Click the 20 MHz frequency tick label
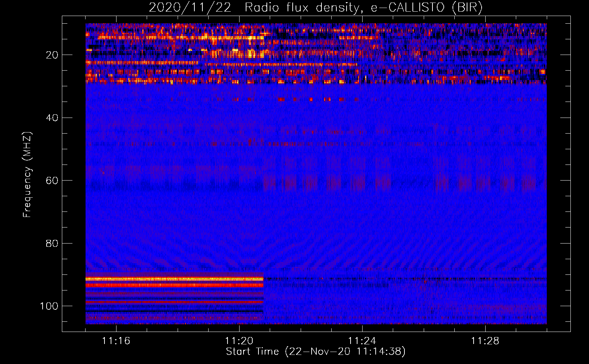589x364 pixels. click(52, 55)
